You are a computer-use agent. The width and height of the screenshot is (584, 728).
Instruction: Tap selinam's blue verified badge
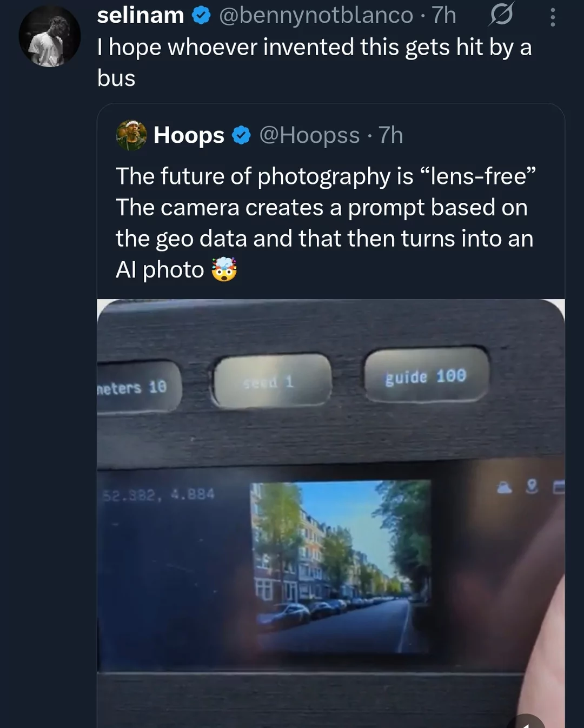pyautogui.click(x=201, y=16)
